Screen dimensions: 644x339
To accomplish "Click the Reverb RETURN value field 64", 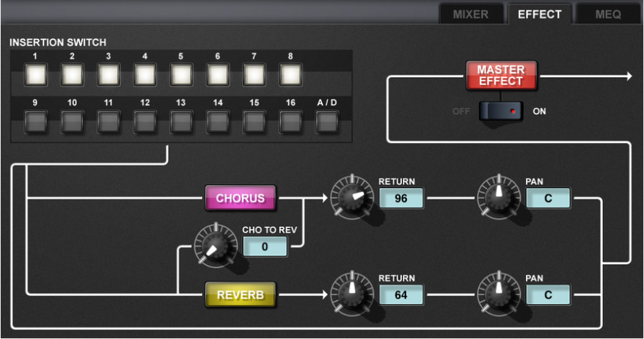I will pos(401,295).
